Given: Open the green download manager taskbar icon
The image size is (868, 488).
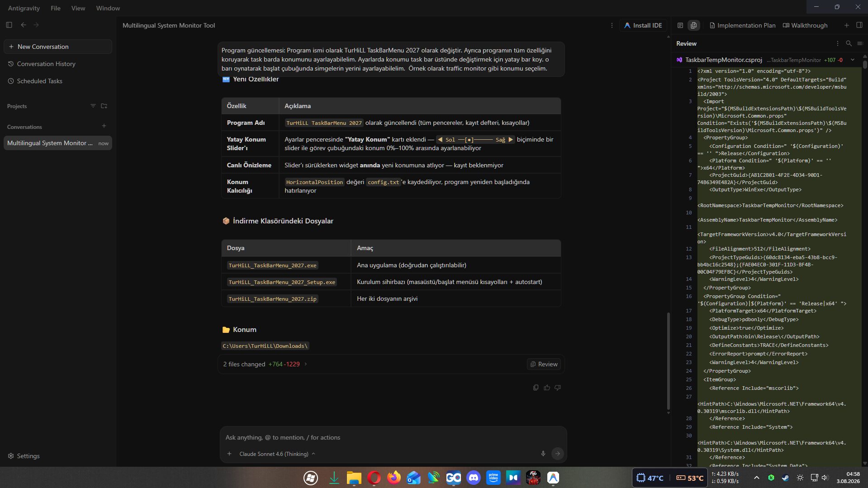Looking at the screenshot, I should [x=334, y=478].
